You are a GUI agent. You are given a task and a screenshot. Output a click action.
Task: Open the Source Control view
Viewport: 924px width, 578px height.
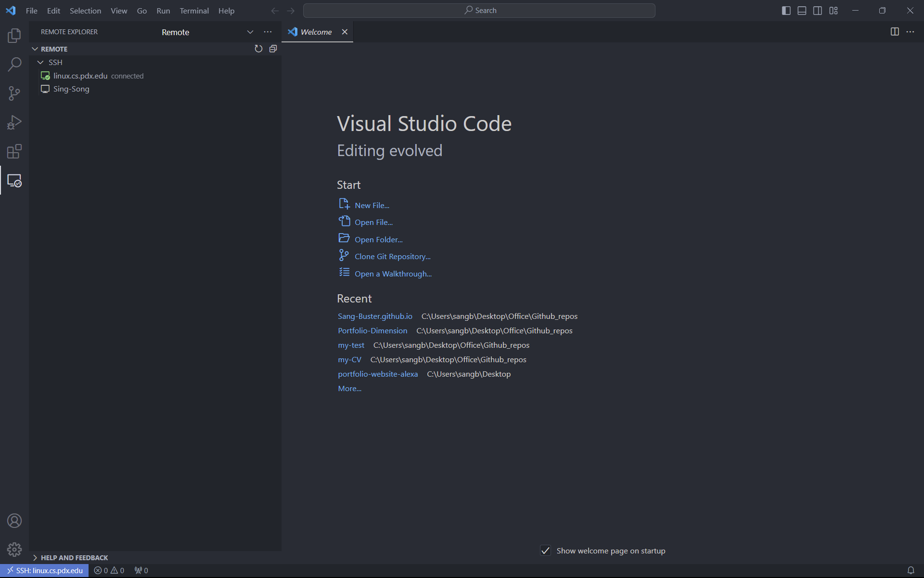14,93
